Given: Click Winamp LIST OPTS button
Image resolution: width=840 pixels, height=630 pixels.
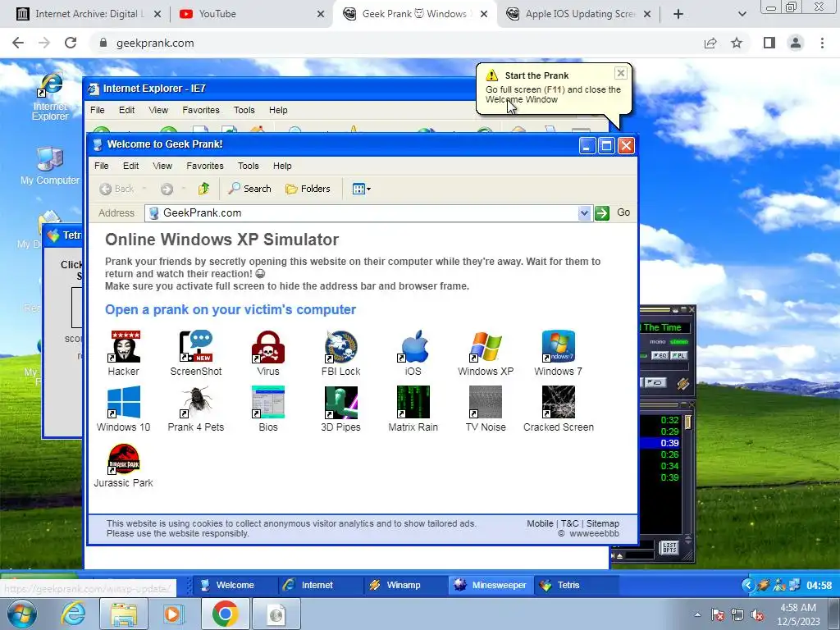Looking at the screenshot, I should coord(669,547).
